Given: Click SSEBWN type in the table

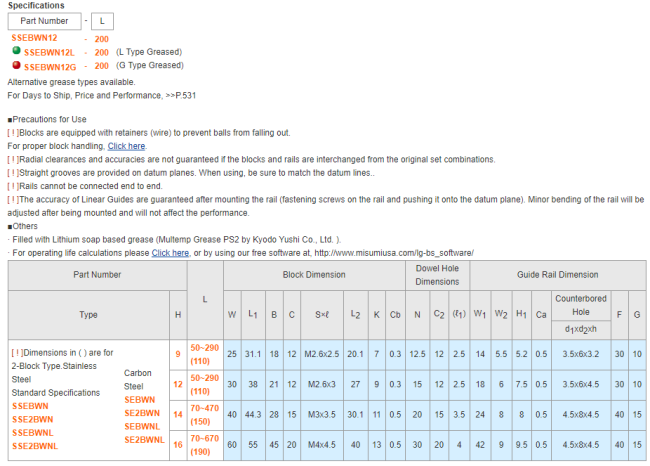Looking at the screenshot, I should coord(29,407).
